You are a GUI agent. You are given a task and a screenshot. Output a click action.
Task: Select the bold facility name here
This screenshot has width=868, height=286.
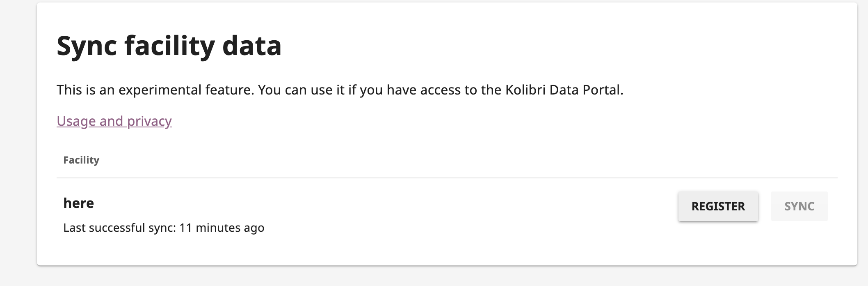pyautogui.click(x=80, y=203)
